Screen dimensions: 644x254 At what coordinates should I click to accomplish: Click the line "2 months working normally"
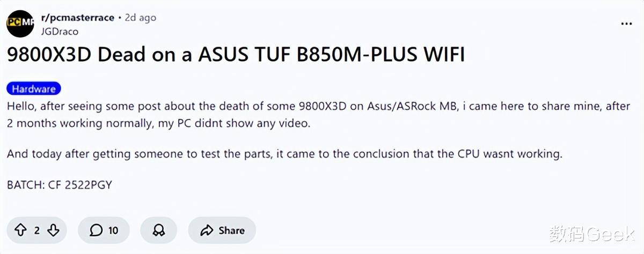[x=159, y=123]
